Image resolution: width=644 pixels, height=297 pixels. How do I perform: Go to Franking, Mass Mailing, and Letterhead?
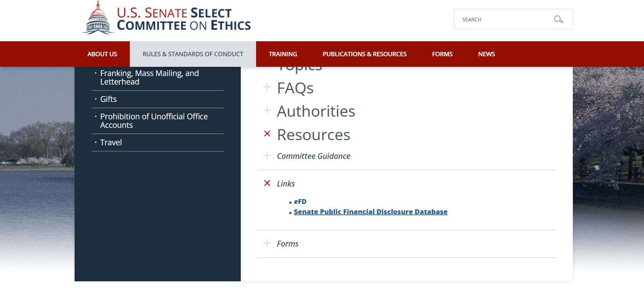(x=150, y=77)
